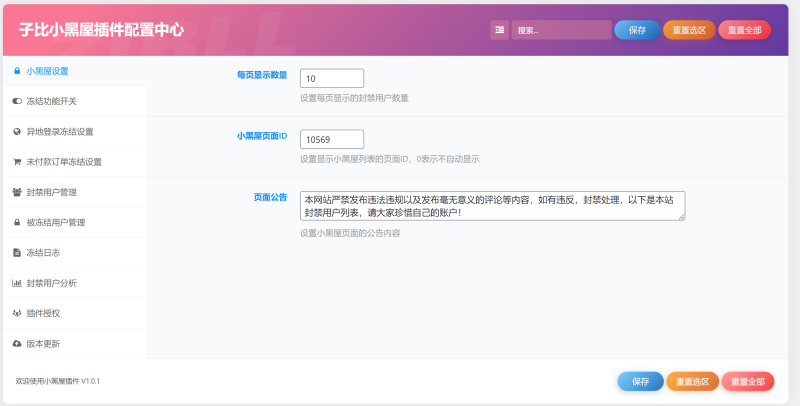This screenshot has width=800, height=406.
Task: Click the title 子比小黑屋插件配置中心
Action: point(102,30)
